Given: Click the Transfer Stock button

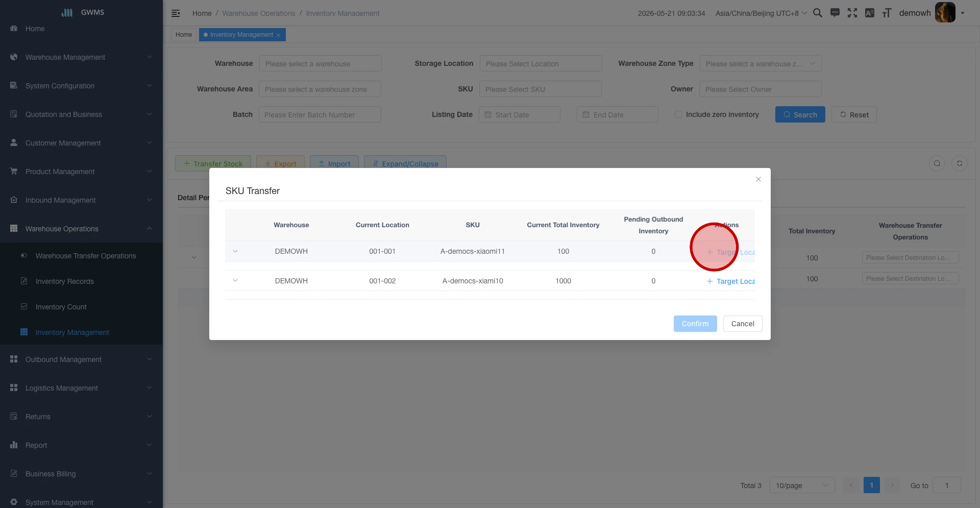Looking at the screenshot, I should point(213,163).
